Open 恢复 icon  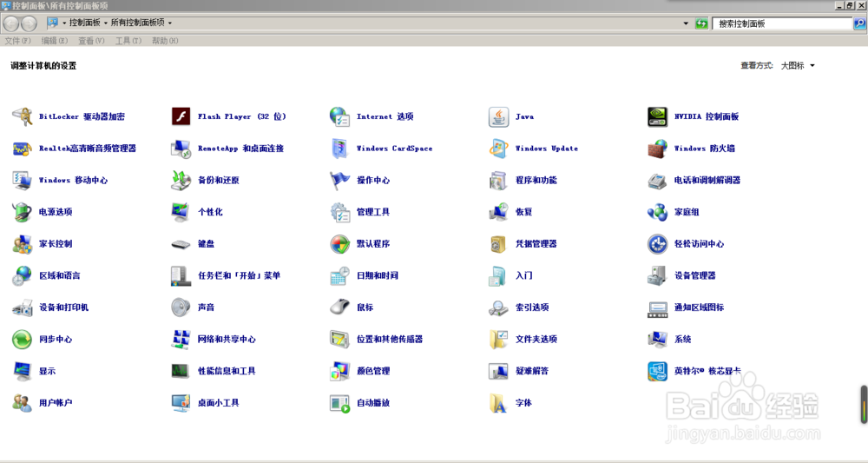[x=498, y=212]
